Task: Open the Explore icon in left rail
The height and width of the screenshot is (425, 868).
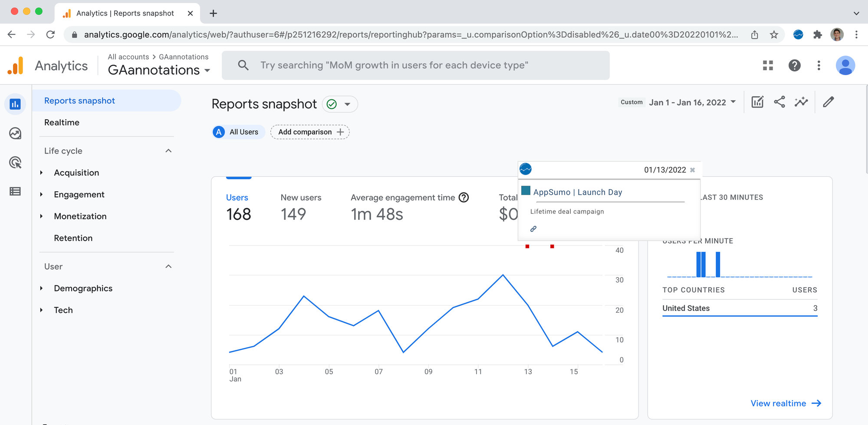Action: pos(15,133)
